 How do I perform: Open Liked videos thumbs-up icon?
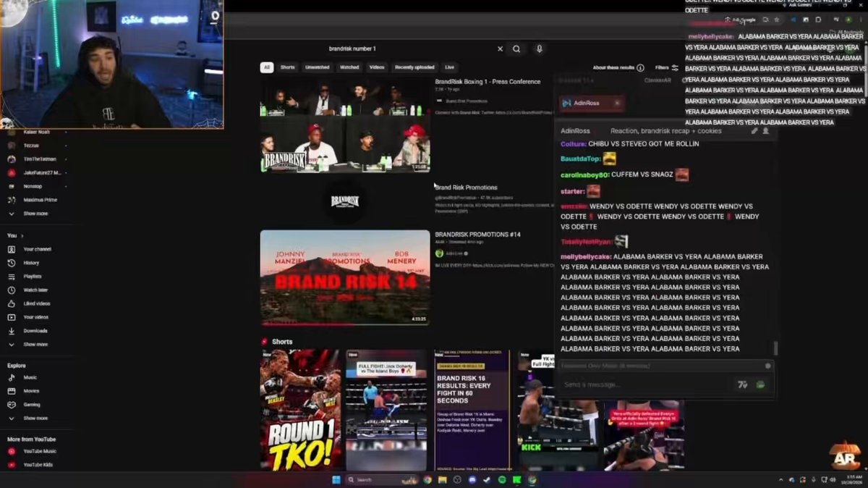12,303
